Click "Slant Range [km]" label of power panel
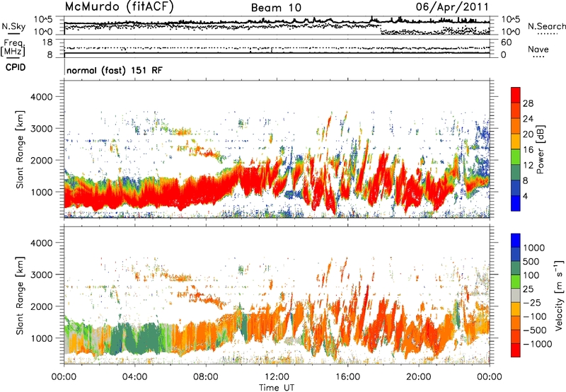Image resolution: width=566 pixels, height=392 pixels. coord(20,149)
